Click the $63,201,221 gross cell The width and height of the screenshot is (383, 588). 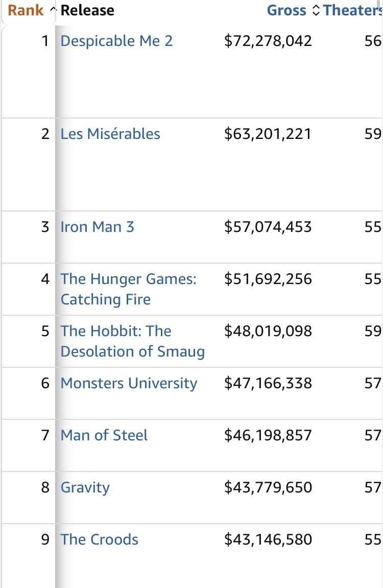[x=268, y=134]
